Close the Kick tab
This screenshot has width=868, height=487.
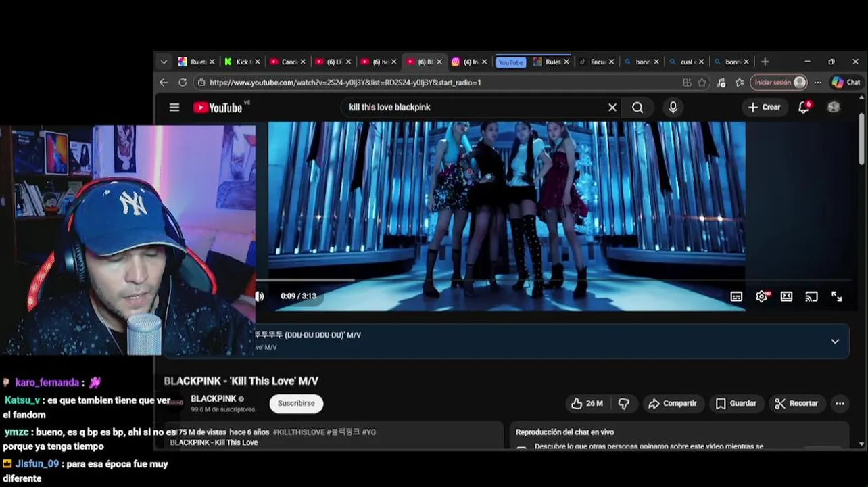coord(257,62)
